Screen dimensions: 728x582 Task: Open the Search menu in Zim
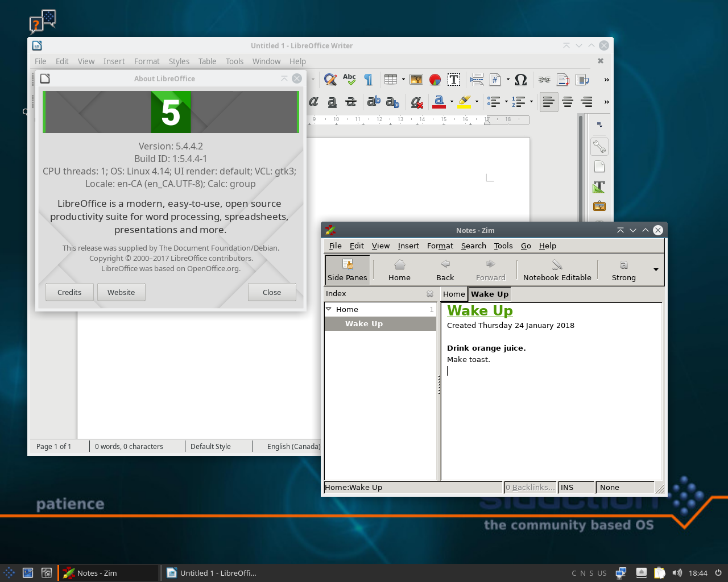point(474,246)
